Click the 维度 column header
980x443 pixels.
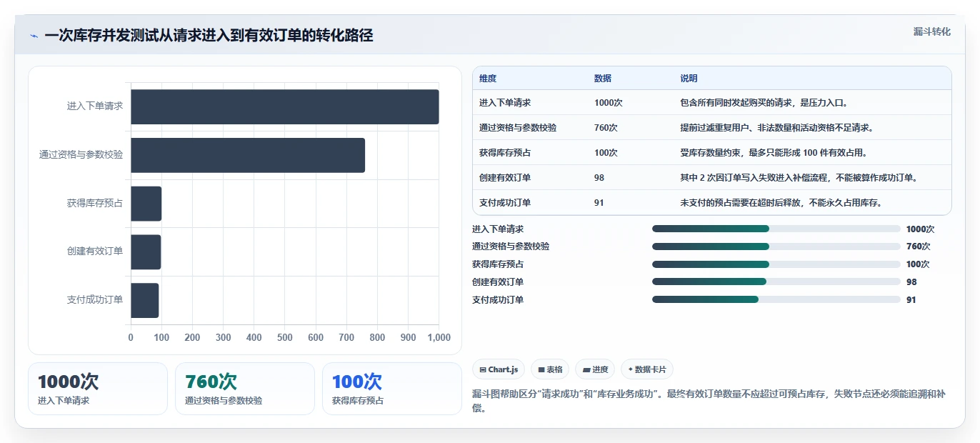pyautogui.click(x=488, y=79)
